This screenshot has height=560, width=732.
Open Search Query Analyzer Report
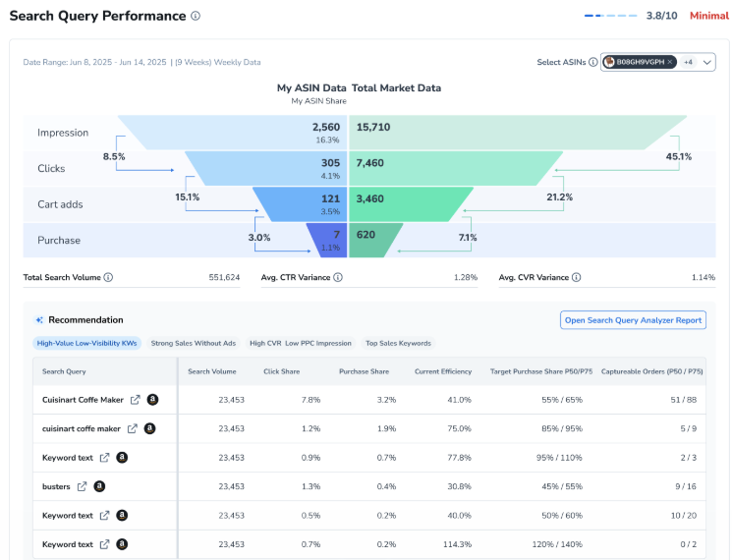[x=633, y=320]
